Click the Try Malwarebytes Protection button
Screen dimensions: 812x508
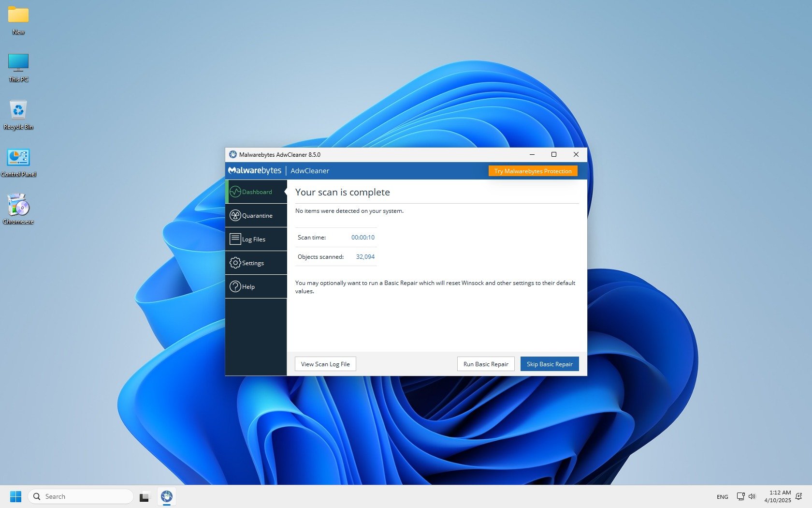[x=533, y=171]
